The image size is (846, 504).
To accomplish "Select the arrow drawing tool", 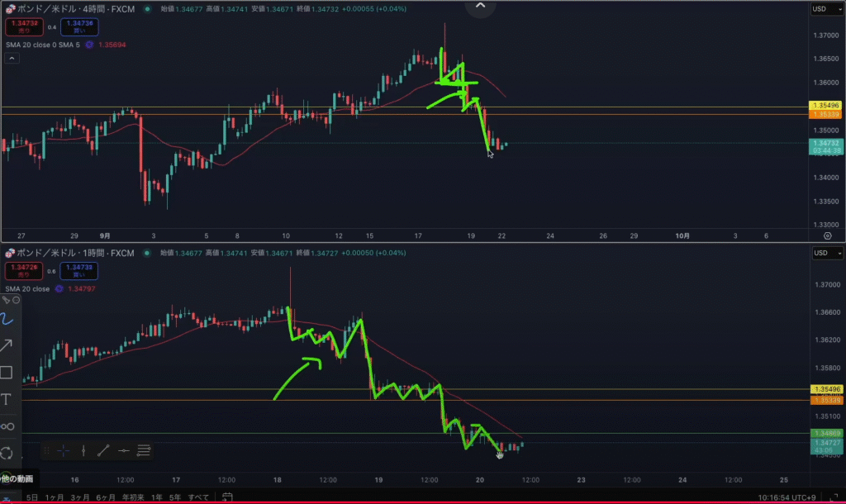I will [x=7, y=345].
